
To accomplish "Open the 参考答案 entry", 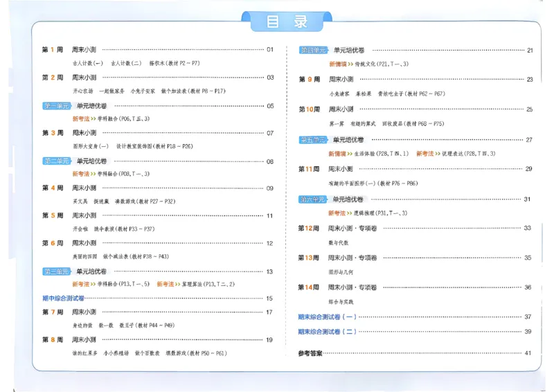I will pos(415,353).
